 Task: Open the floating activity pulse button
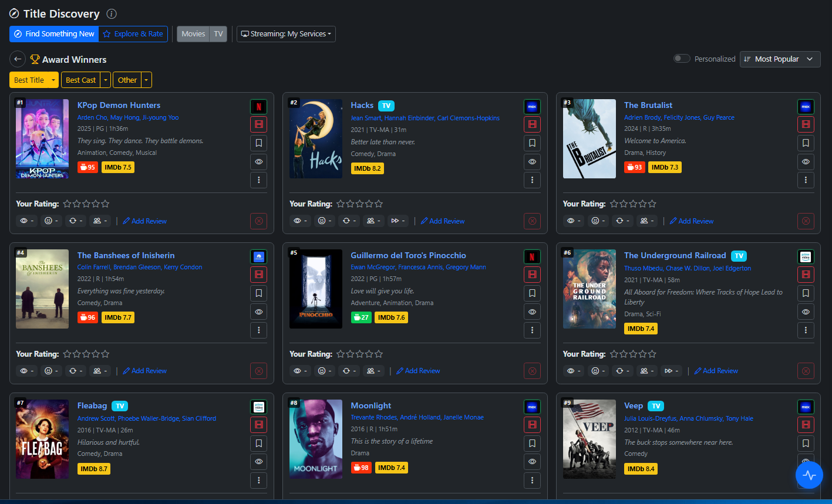pos(809,475)
